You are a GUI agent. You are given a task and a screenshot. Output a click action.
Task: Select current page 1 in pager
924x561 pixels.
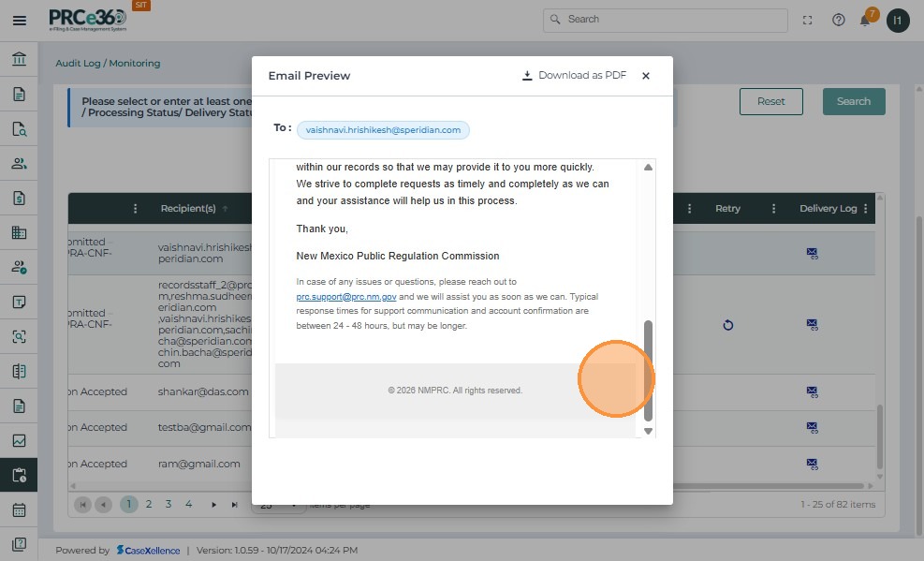128,504
